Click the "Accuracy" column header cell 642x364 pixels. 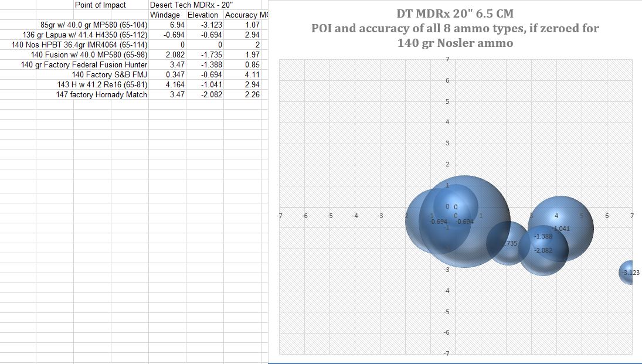tap(246, 15)
